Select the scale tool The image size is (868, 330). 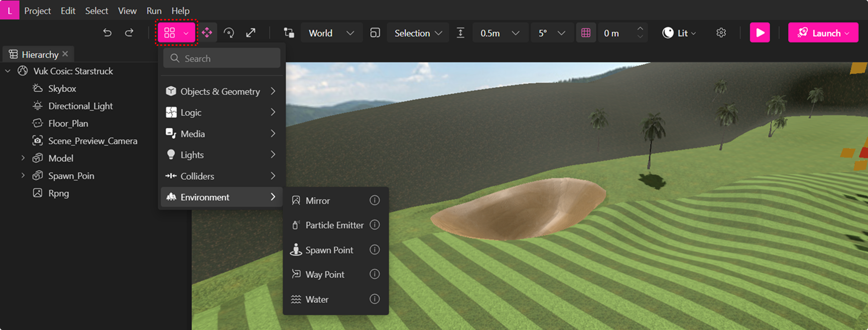click(251, 33)
